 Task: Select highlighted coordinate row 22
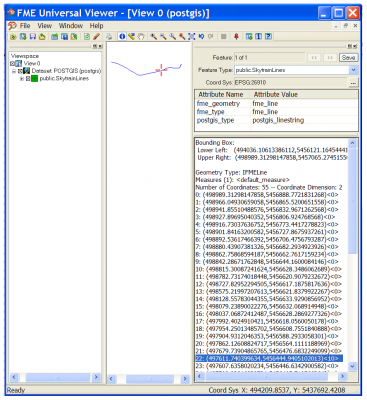269,358
